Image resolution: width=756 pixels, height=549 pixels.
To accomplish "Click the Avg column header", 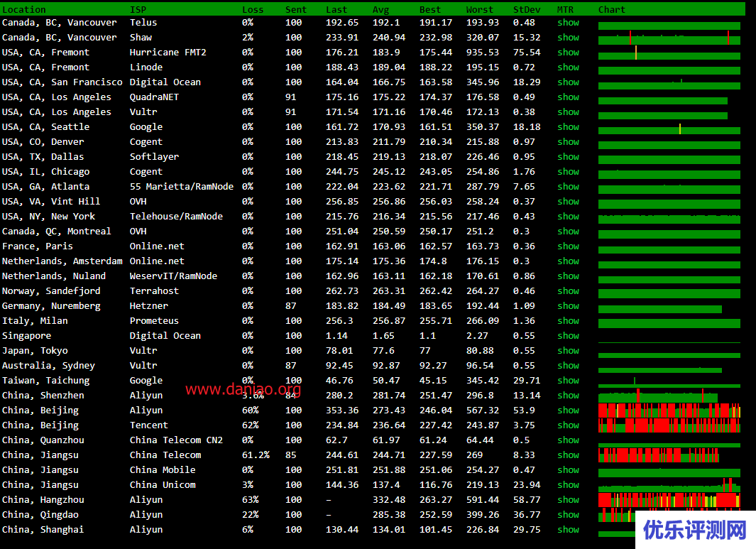I will 380,10.
